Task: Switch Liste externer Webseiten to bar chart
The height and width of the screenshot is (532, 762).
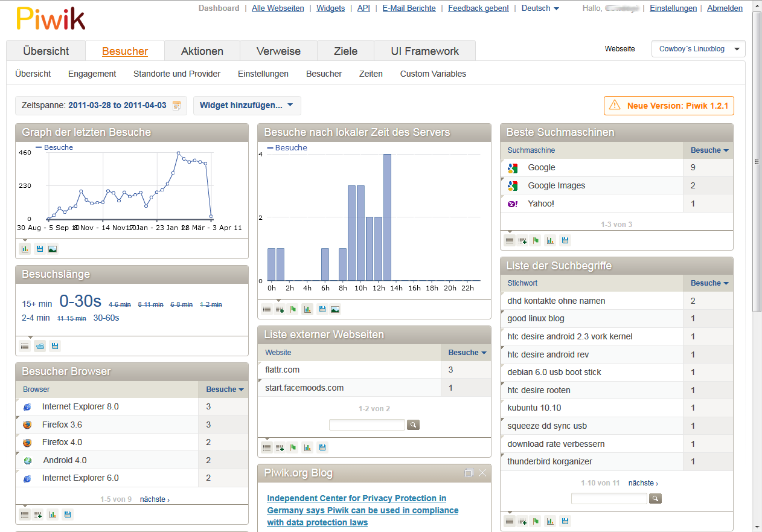Action: 308,447
